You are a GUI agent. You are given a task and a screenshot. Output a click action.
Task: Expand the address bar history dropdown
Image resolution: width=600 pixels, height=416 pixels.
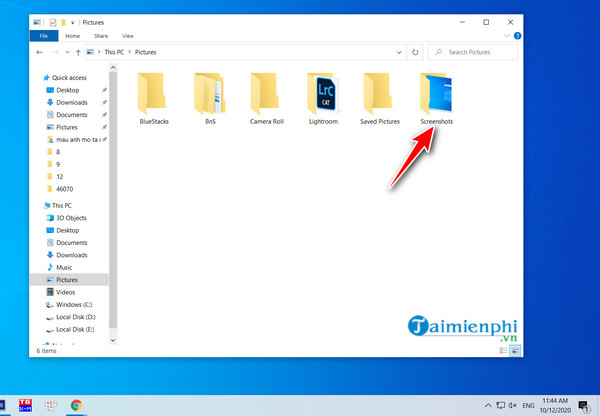coord(399,52)
